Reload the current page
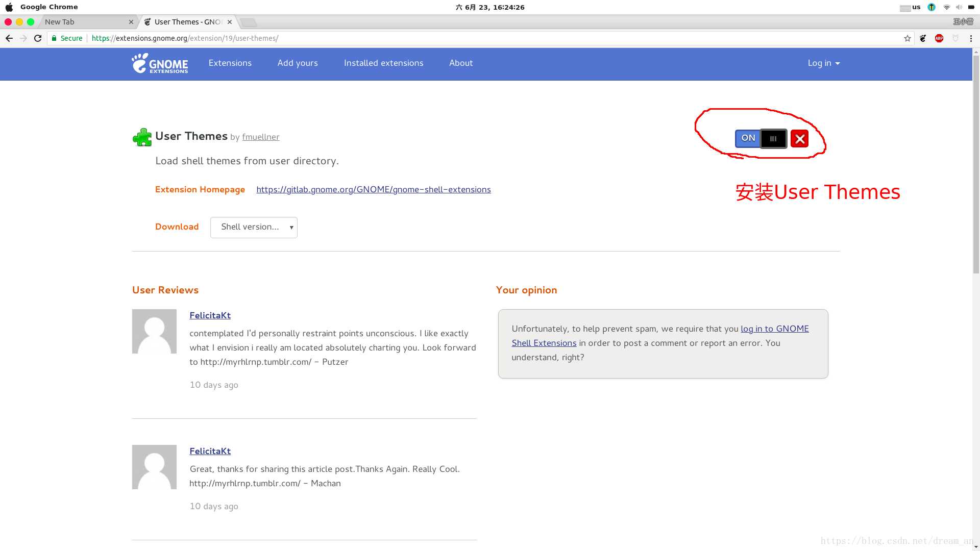980x551 pixels. [x=38, y=38]
